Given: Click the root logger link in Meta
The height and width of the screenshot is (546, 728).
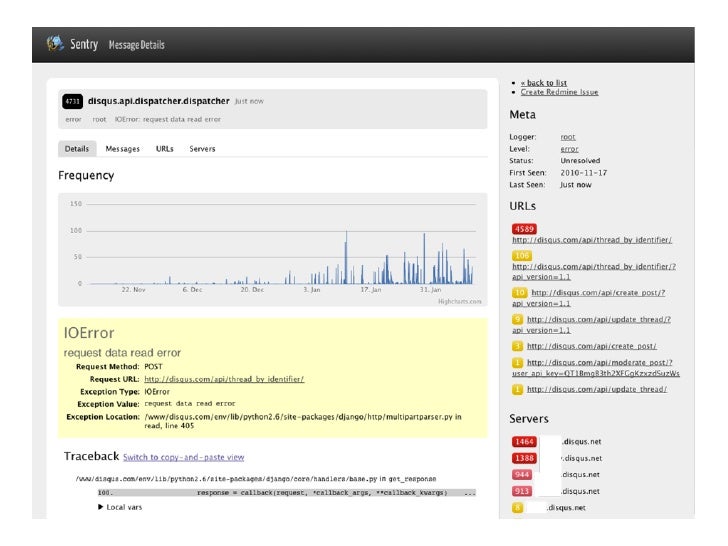Looking at the screenshot, I should 568,137.
